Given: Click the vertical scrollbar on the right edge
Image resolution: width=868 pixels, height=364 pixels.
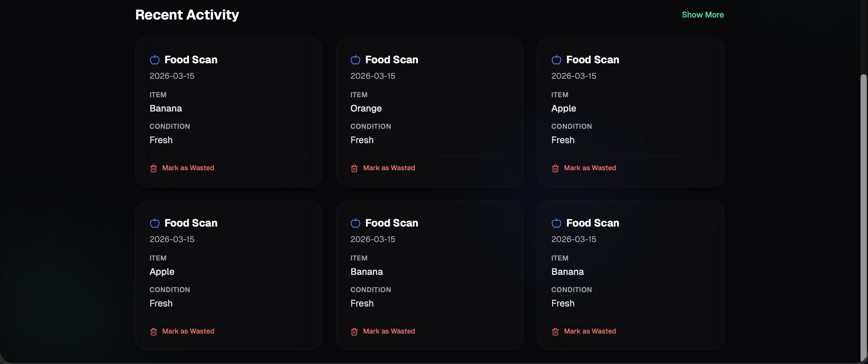Looking at the screenshot, I should pyautogui.click(x=864, y=216).
